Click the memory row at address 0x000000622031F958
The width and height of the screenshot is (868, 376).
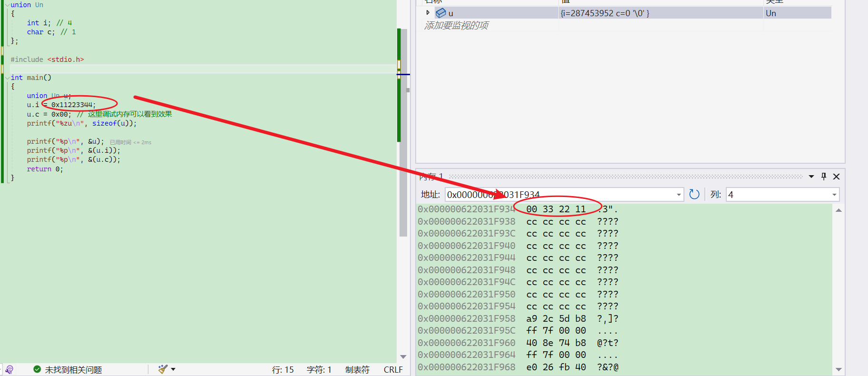click(518, 318)
